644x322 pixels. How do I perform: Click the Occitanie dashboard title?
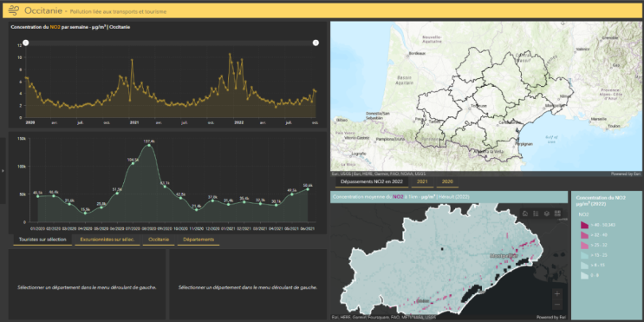[43, 10]
